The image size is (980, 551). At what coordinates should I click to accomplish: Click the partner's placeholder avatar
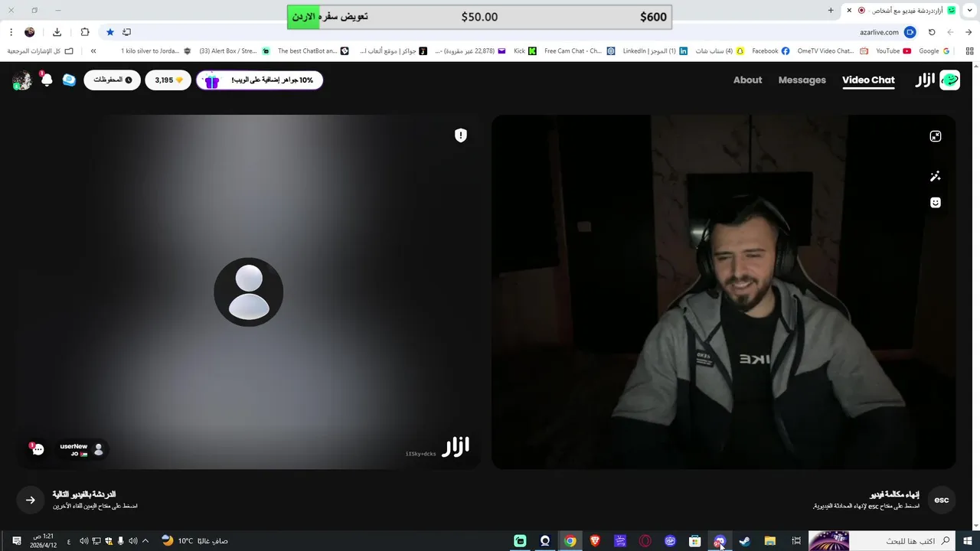(x=249, y=292)
